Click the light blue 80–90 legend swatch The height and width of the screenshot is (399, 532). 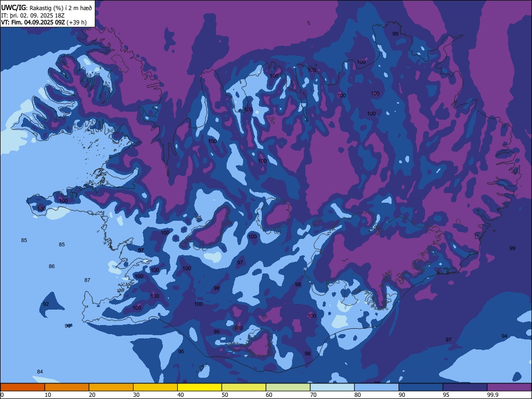coord(377,387)
